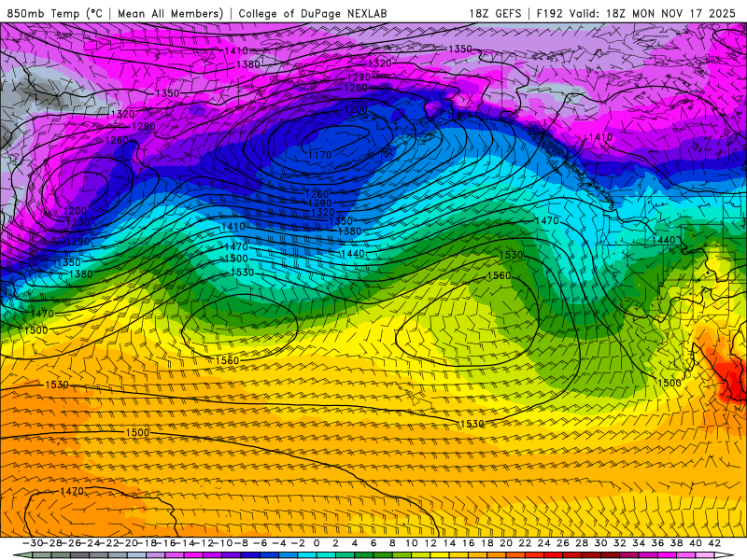The image size is (747, 560).
Task: Click the 1230 contour label
Action: (78, 222)
